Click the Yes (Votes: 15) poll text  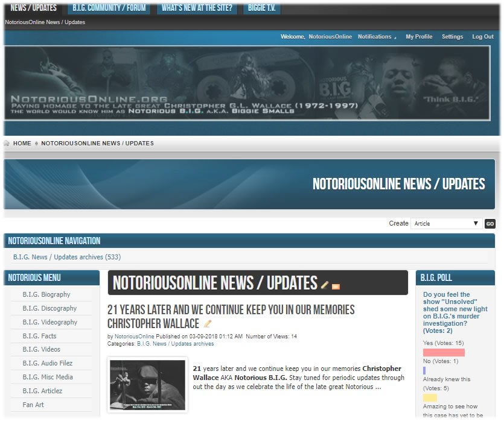click(443, 343)
